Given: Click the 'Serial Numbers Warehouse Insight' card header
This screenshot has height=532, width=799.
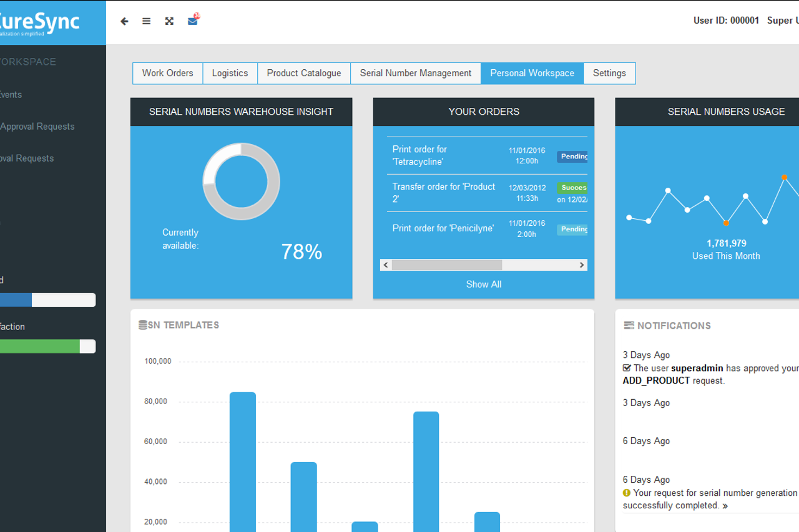Looking at the screenshot, I should coord(241,112).
